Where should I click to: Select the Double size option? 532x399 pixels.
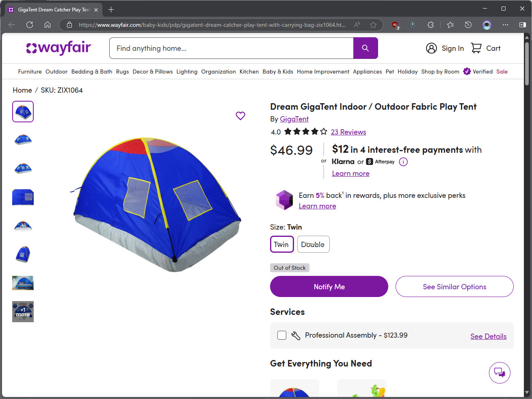(313, 244)
